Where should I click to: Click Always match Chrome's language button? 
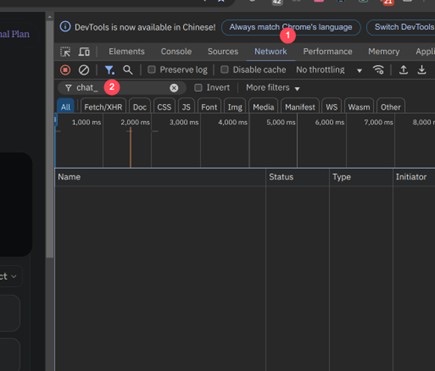[291, 27]
